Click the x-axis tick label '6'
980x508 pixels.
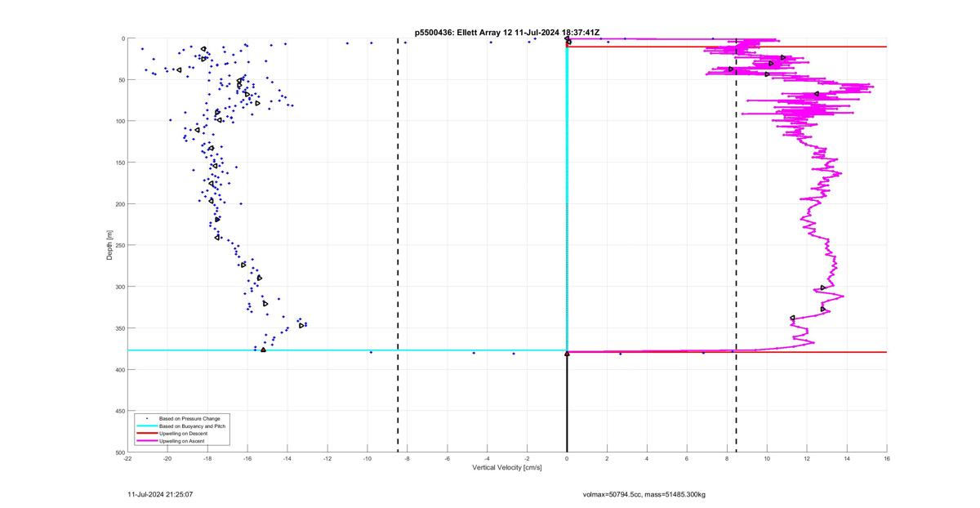pos(687,458)
